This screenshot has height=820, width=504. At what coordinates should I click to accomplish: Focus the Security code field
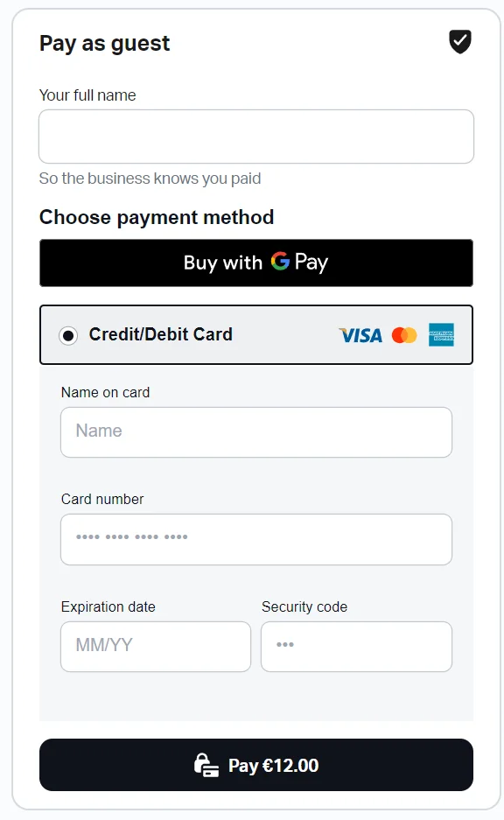(357, 647)
